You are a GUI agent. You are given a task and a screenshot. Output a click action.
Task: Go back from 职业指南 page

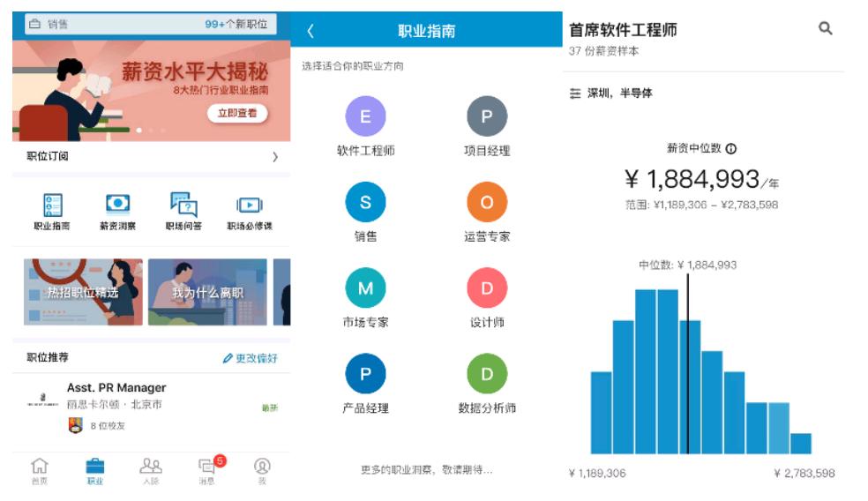click(x=311, y=31)
